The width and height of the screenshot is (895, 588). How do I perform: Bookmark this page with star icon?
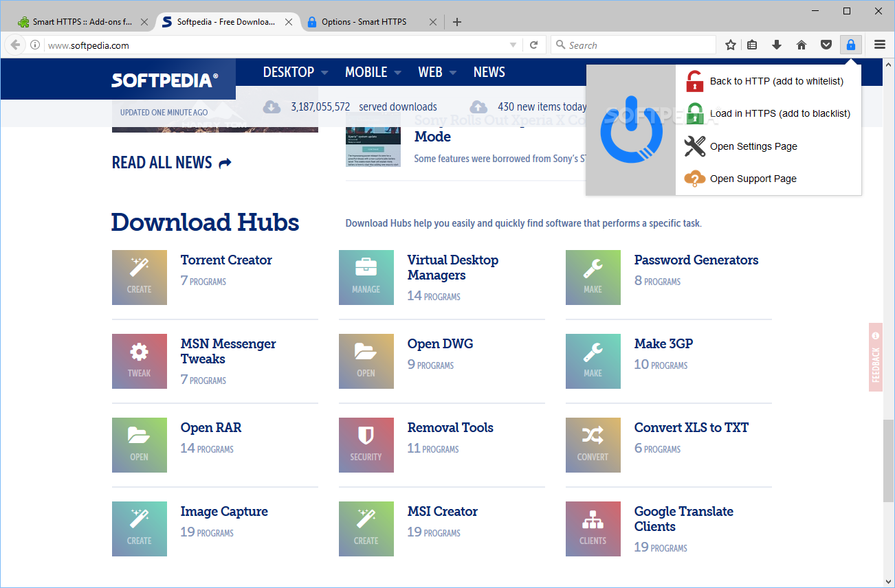click(x=731, y=45)
